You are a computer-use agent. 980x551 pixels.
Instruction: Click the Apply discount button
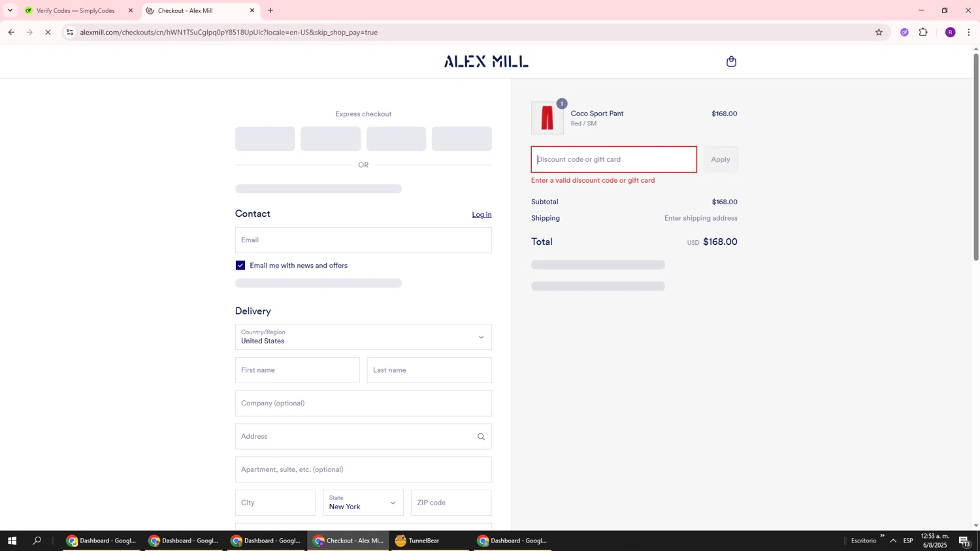[x=720, y=159]
